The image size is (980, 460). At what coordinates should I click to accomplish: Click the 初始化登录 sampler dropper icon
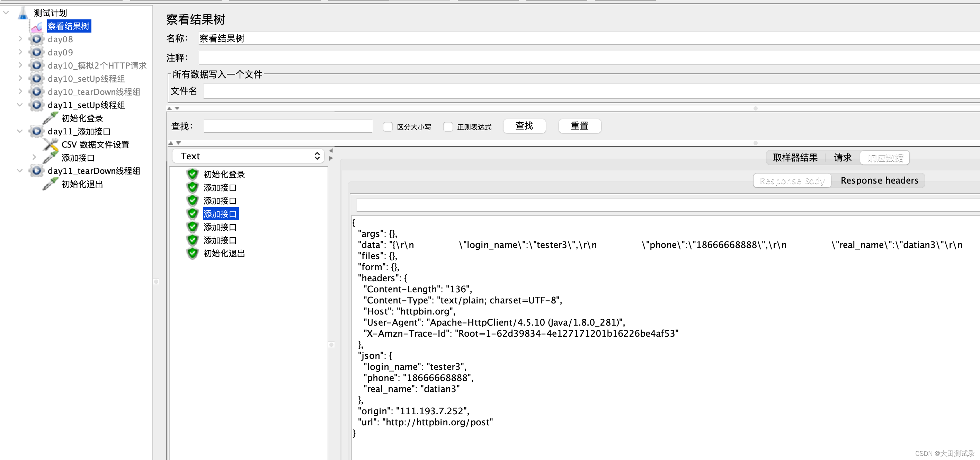pyautogui.click(x=50, y=118)
